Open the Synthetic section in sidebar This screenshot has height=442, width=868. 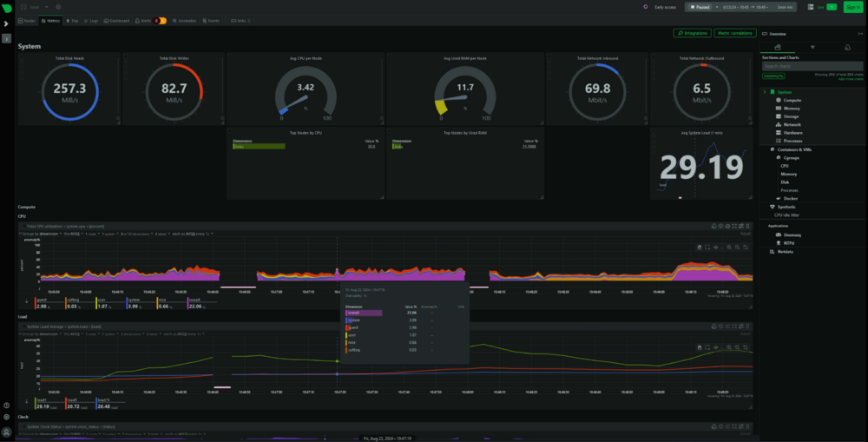(x=786, y=207)
